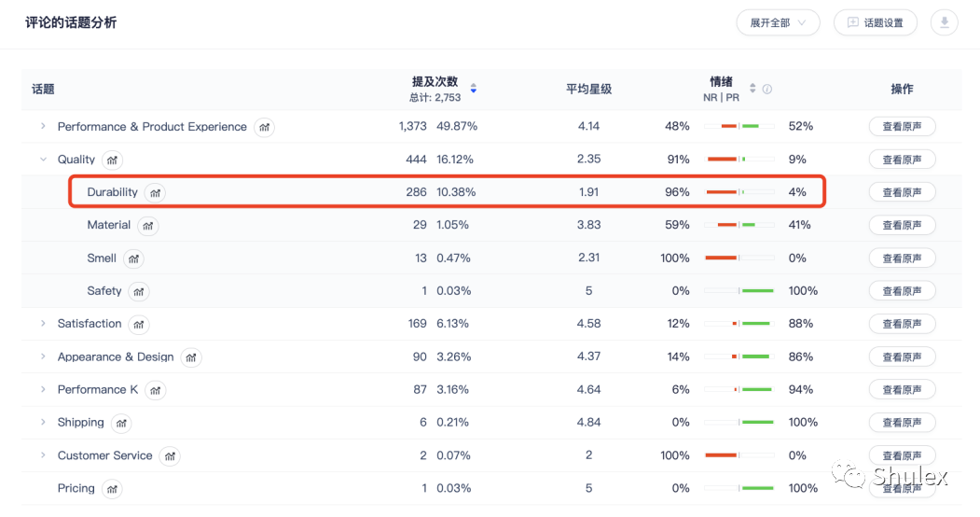Open trend chart icon beside Safety
The image size is (980, 517).
[139, 291]
